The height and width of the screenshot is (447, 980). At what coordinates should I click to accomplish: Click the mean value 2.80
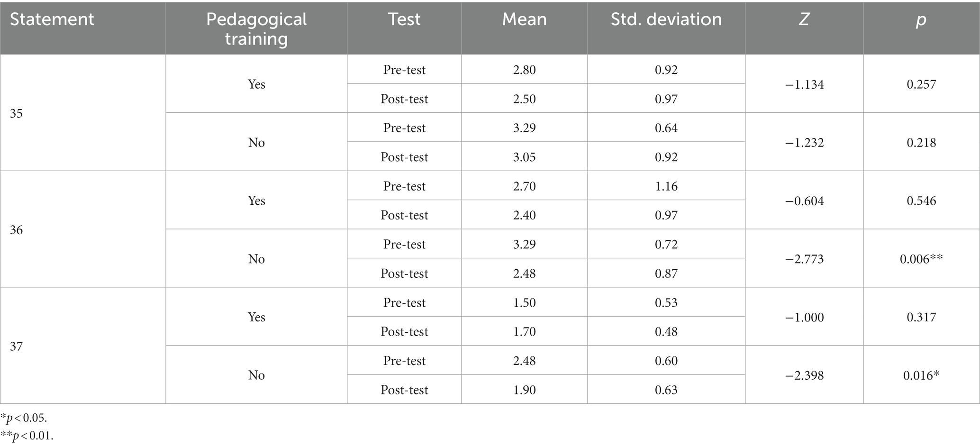[524, 70]
